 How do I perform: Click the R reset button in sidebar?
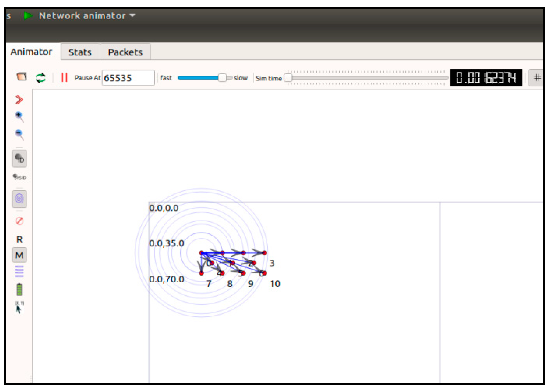pos(20,239)
